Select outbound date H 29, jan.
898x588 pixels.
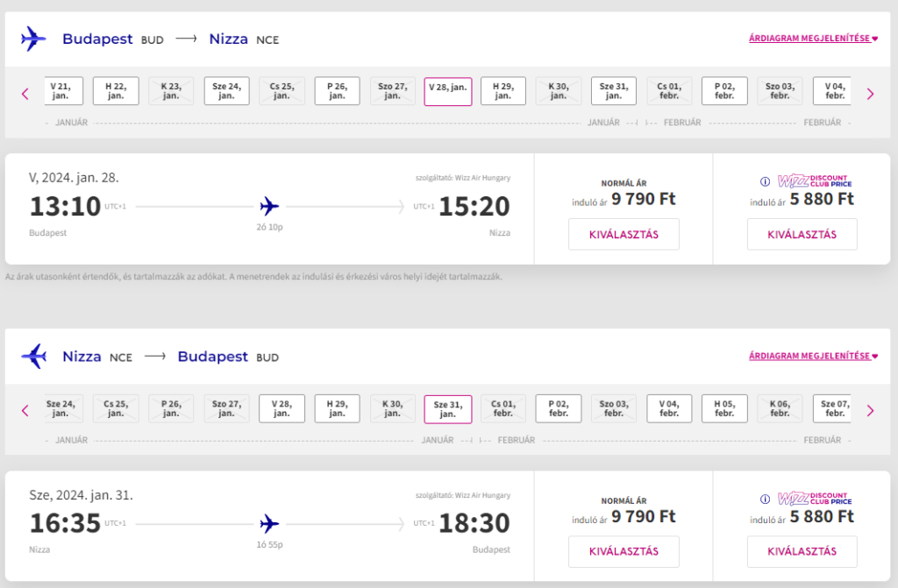coord(502,91)
